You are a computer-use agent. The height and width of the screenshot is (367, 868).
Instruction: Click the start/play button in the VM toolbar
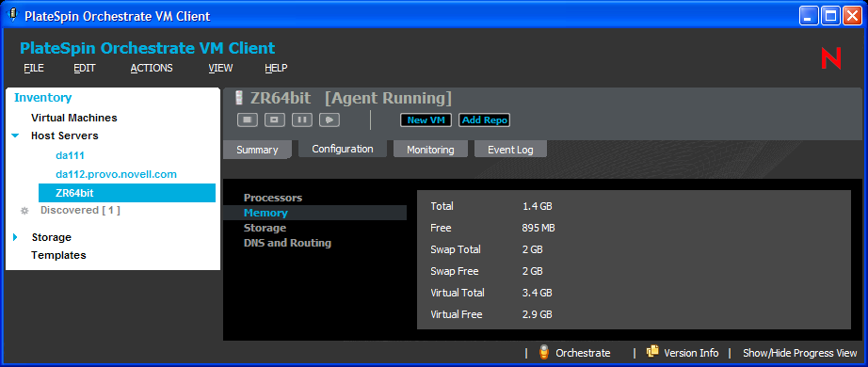click(x=330, y=120)
